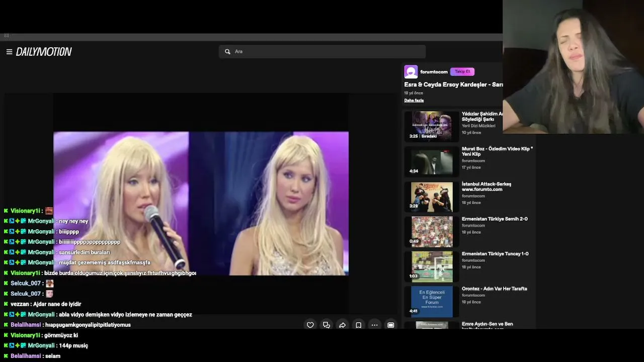Open the Dailymotion hamburger menu

tap(9, 52)
